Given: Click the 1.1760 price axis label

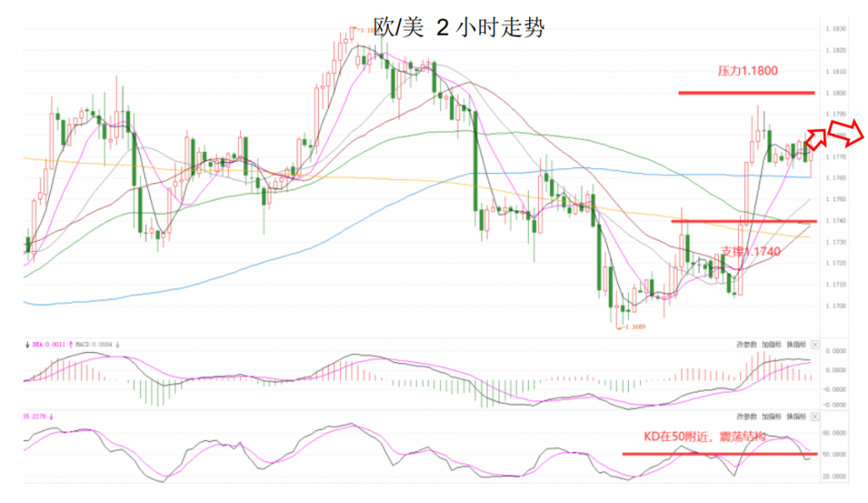Looking at the screenshot, I should coord(835,178).
